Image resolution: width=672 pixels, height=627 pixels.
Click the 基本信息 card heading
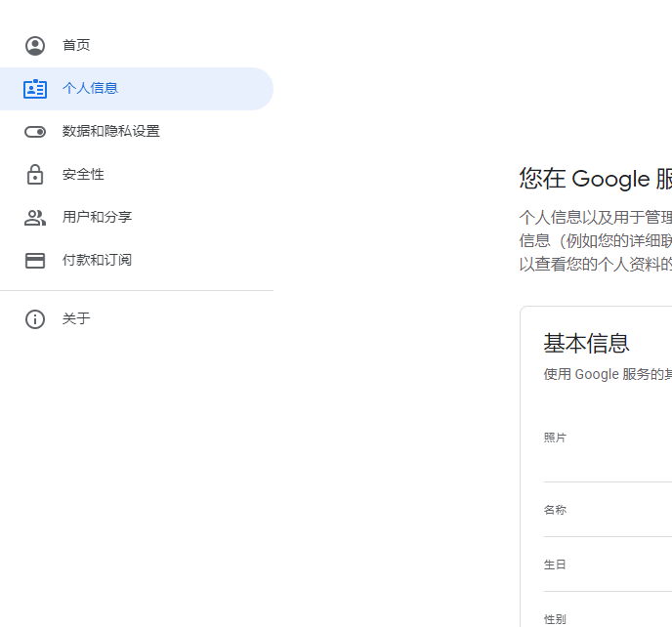(x=587, y=343)
